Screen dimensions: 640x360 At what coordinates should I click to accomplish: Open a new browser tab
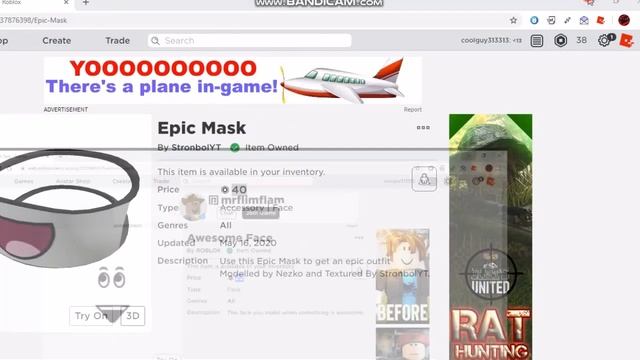point(86,2)
